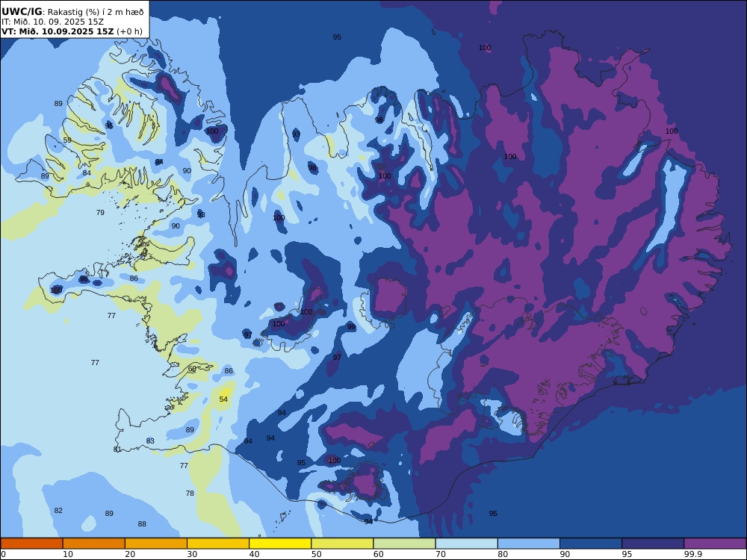Click the '10' legend tick label

tap(68, 554)
